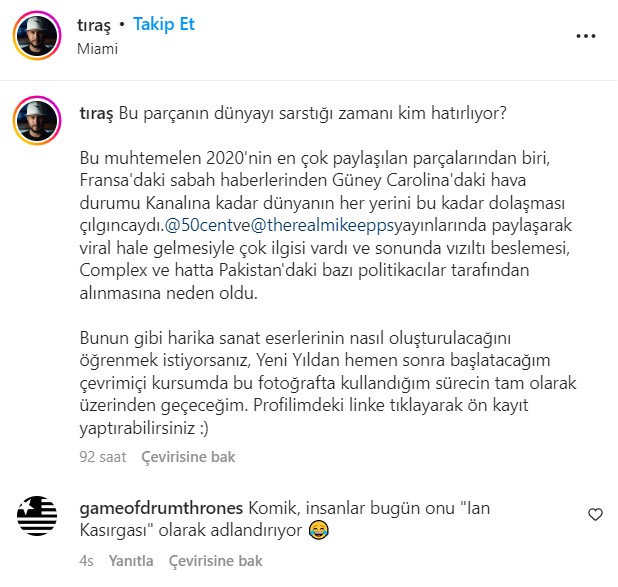Open gameofdrumthrones username link

coord(161,508)
